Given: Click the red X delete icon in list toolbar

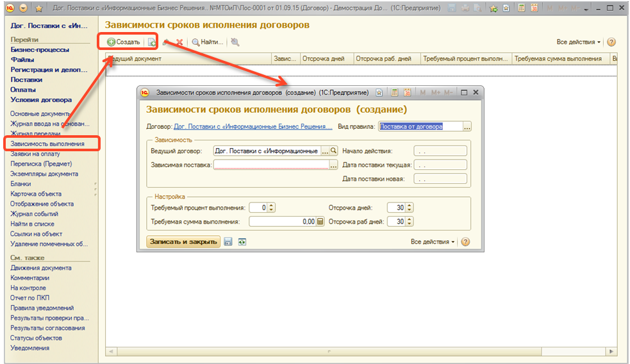Looking at the screenshot, I should pos(179,42).
